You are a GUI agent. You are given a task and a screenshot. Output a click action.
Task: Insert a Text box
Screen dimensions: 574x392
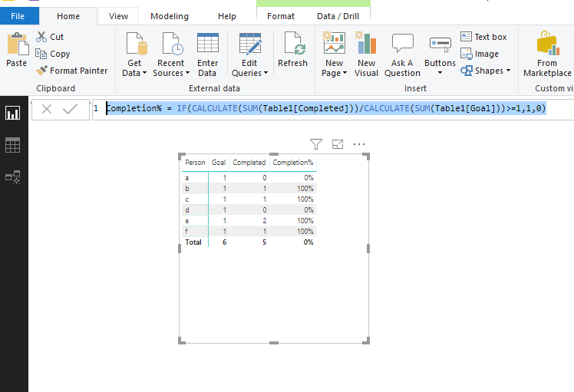(x=483, y=37)
